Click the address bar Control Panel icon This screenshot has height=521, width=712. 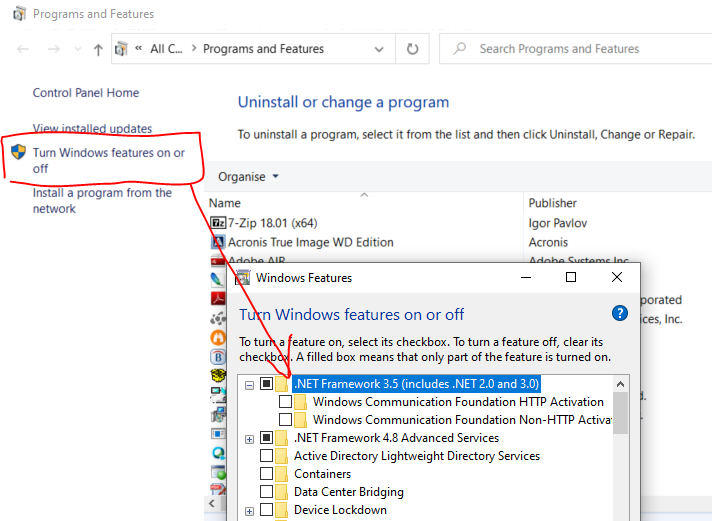pos(121,49)
